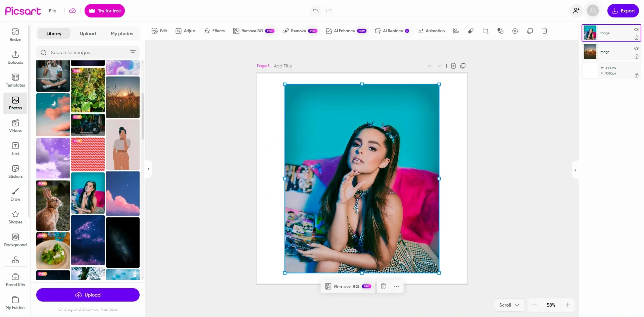This screenshot has height=317, width=644.
Task: Select the Draw tool
Action: pyautogui.click(x=15, y=195)
